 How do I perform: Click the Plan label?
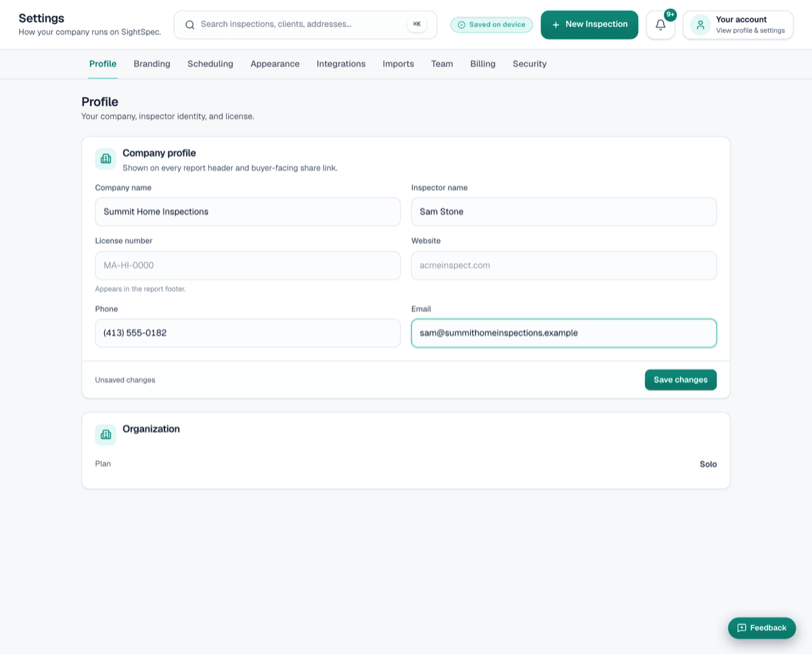pyautogui.click(x=103, y=464)
